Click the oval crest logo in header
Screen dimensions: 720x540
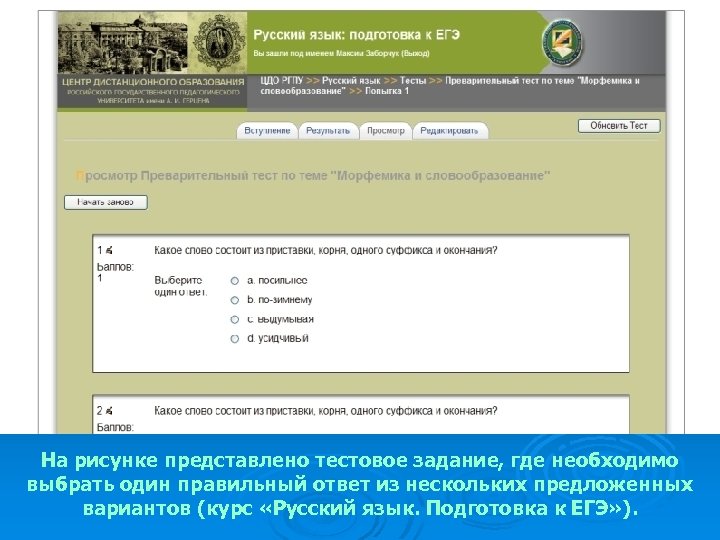pyautogui.click(x=219, y=44)
